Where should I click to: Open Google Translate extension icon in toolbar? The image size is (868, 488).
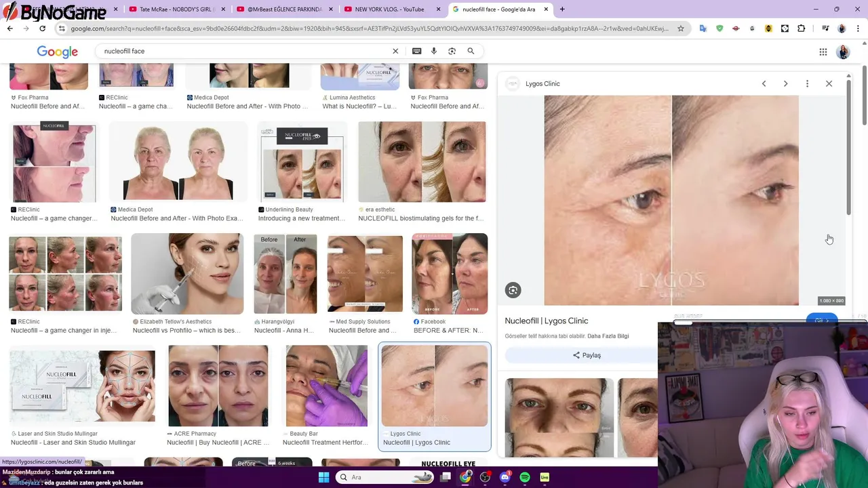(703, 28)
